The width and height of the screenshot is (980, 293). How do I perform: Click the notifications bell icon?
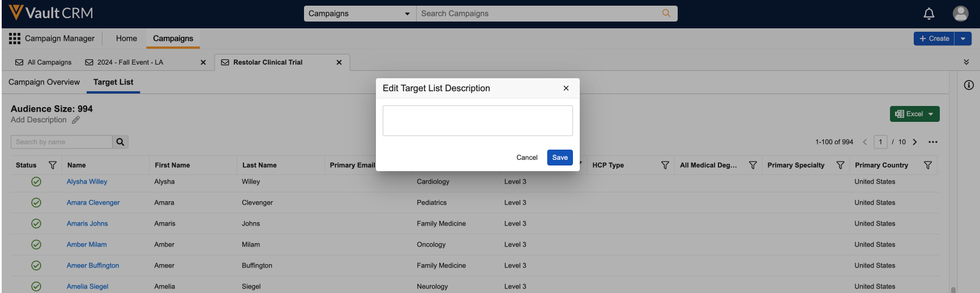pyautogui.click(x=929, y=14)
